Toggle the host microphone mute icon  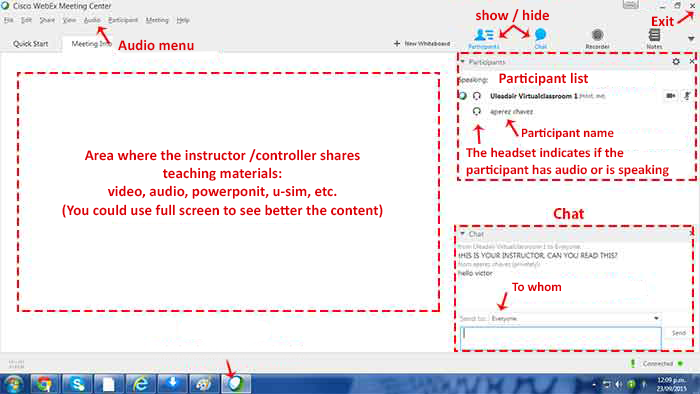(687, 95)
